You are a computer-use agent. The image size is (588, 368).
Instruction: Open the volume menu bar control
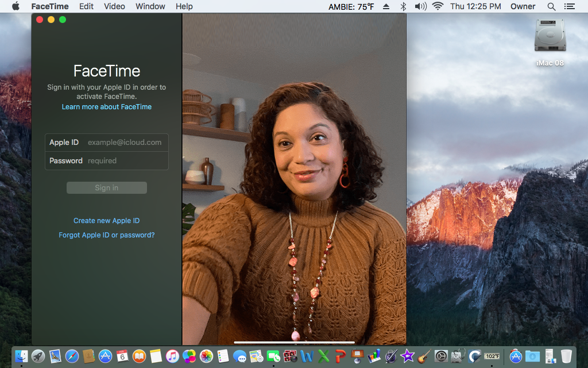(x=420, y=6)
